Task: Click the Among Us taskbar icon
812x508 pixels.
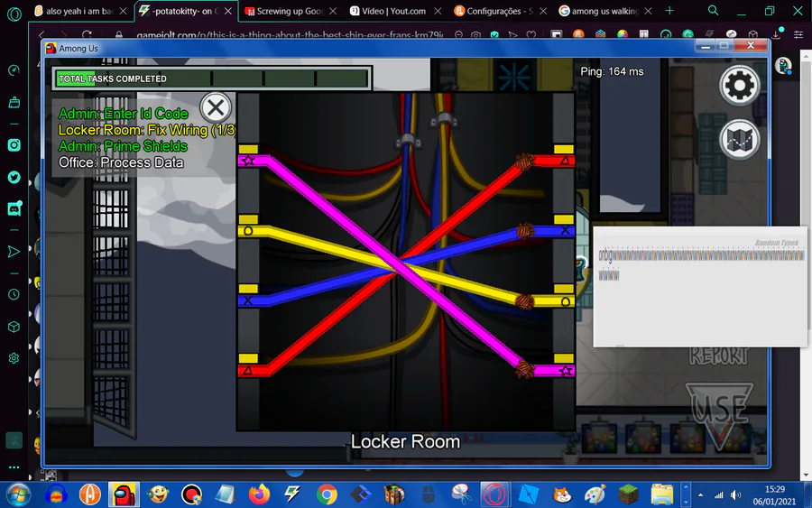Action: 124,494
